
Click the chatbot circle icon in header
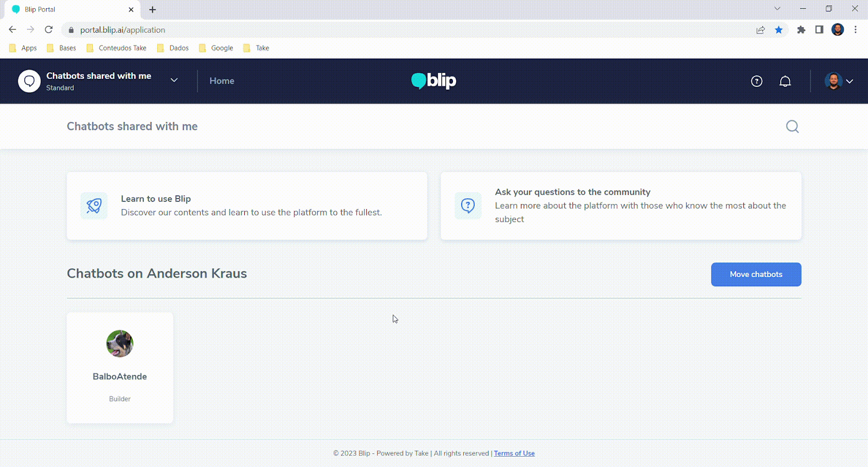tap(29, 81)
